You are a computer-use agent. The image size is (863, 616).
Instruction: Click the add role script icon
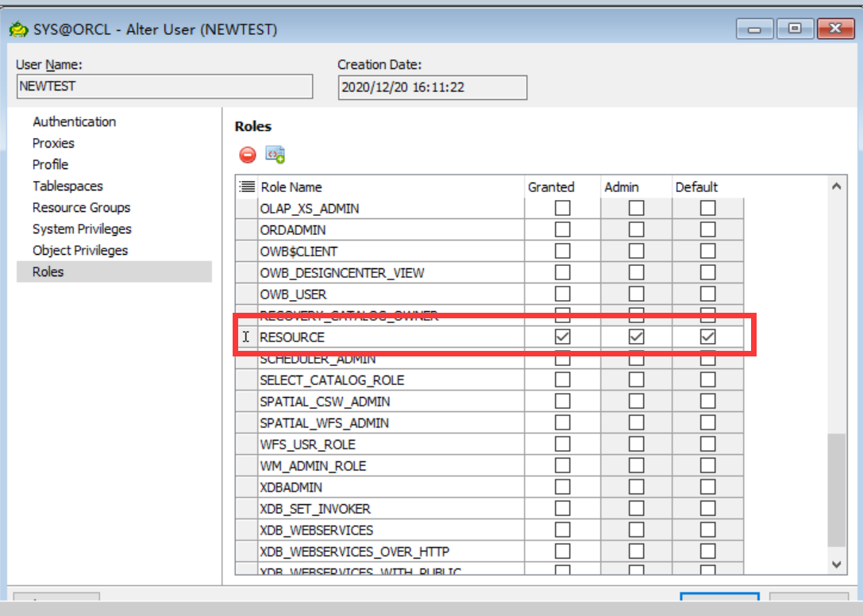[275, 155]
